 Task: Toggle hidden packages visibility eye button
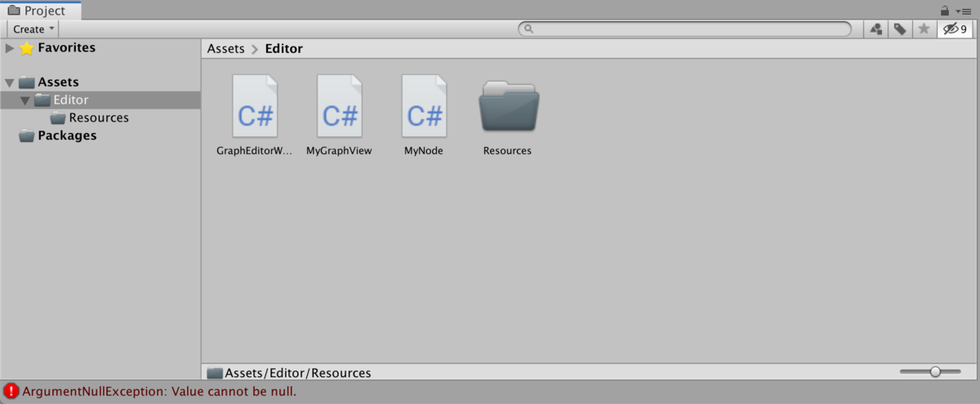click(x=955, y=29)
